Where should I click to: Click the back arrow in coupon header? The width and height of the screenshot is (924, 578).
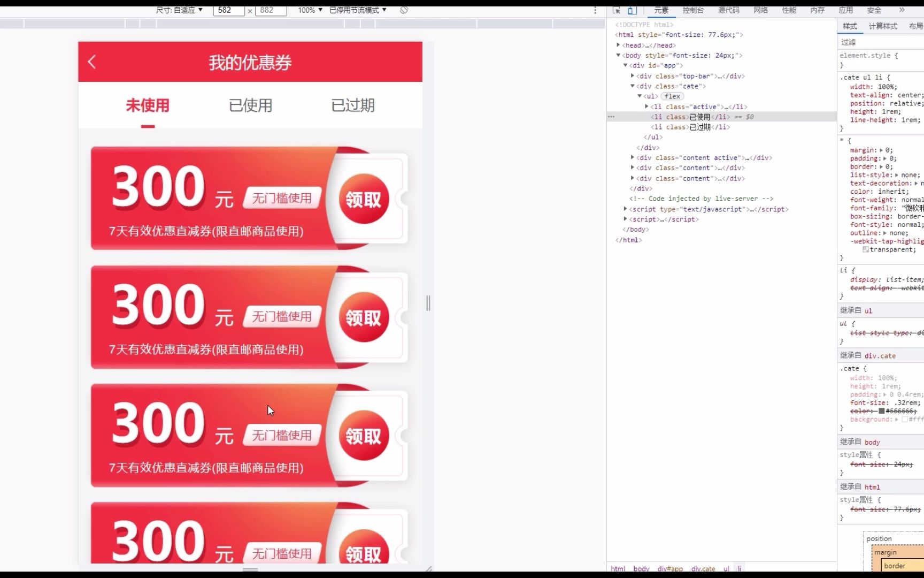(92, 62)
